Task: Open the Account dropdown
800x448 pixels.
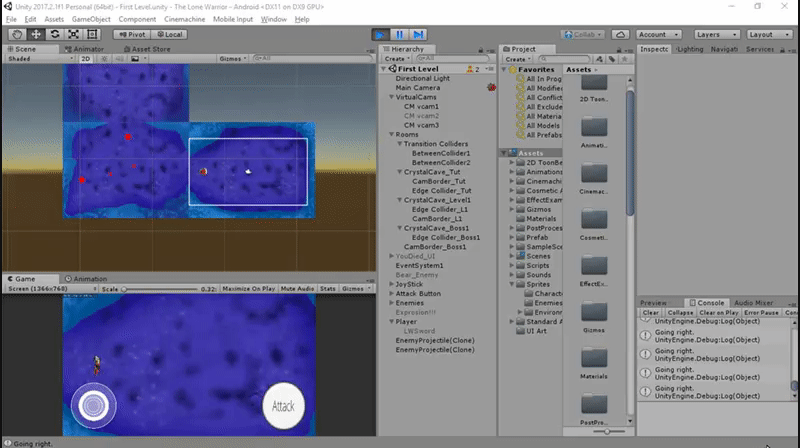Action: (x=659, y=35)
